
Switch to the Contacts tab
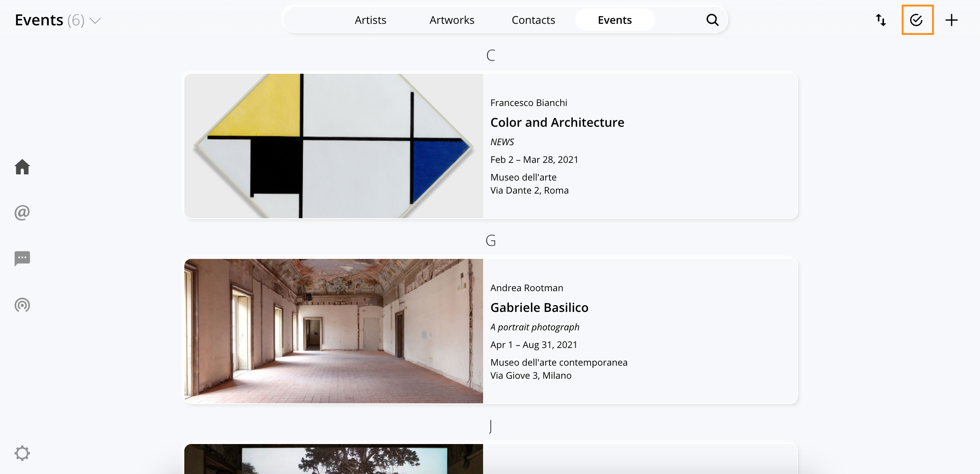(533, 20)
